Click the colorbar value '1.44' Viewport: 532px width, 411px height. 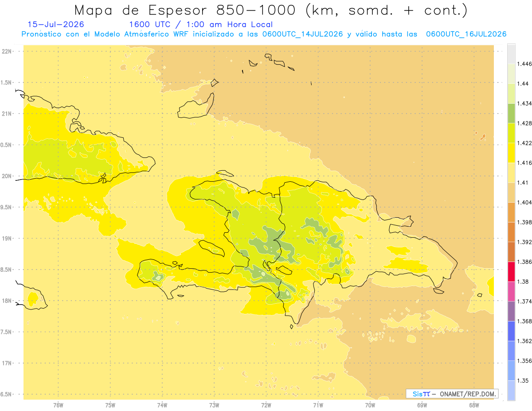click(523, 84)
